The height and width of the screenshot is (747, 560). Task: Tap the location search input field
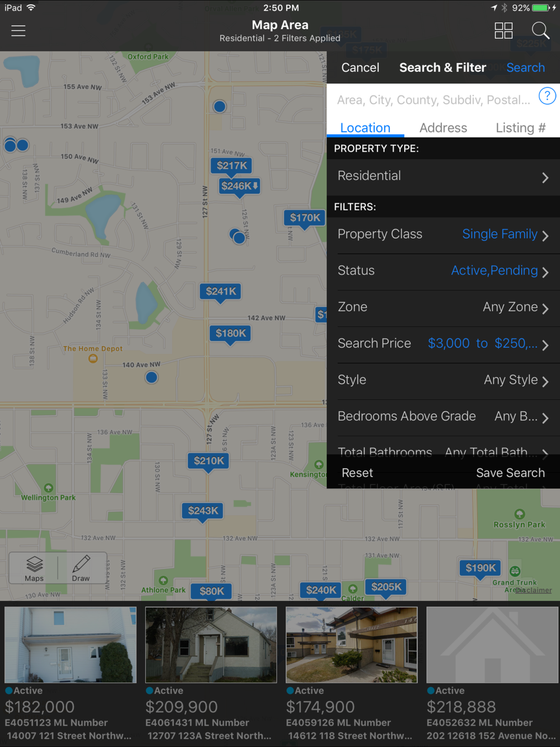433,100
